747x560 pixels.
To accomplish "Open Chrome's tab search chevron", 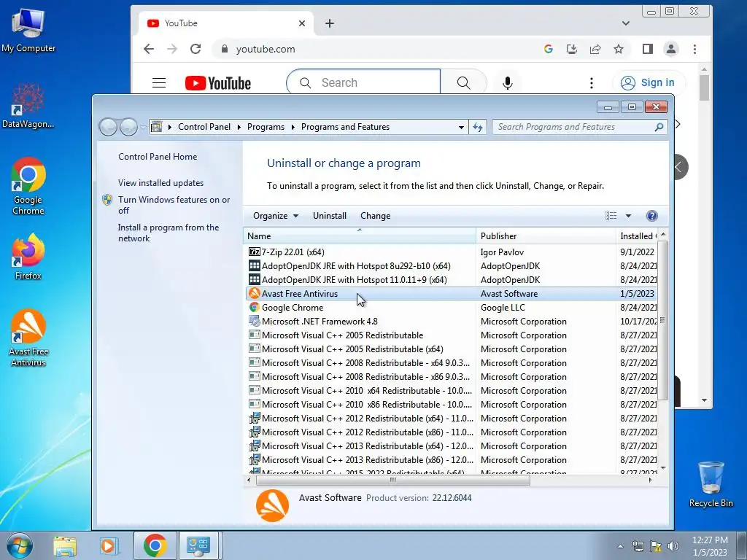I will tap(625, 23).
